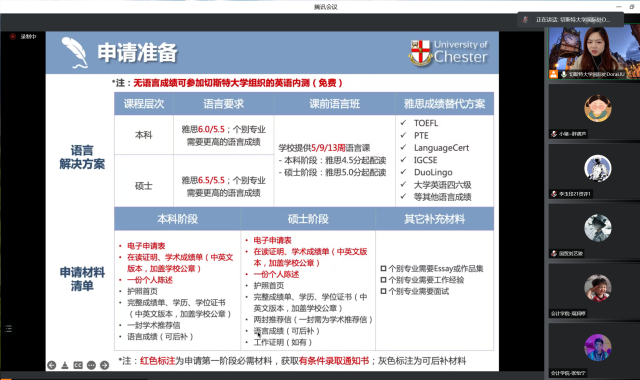Click the orange host icon on Dora's video

(553, 74)
